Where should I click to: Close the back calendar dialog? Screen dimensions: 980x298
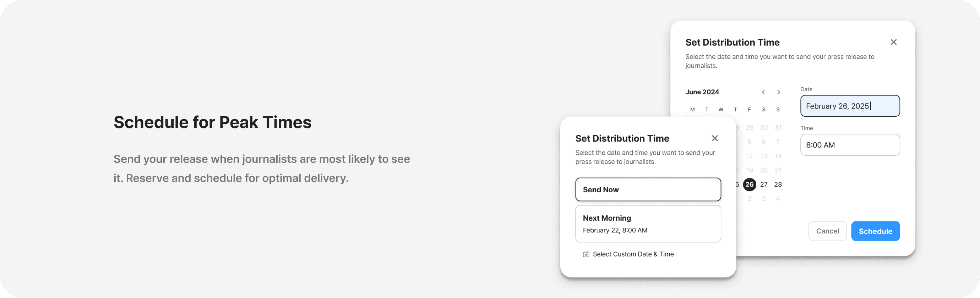pos(893,42)
